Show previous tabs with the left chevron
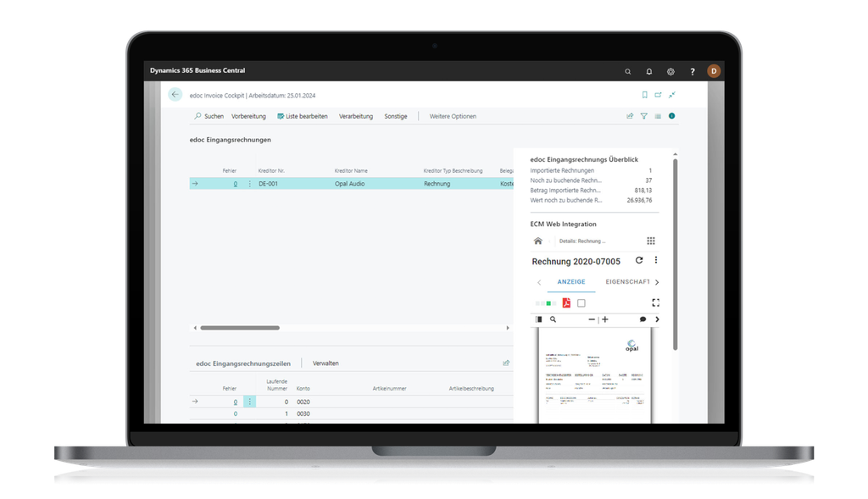The image size is (868, 499). pos(539,283)
